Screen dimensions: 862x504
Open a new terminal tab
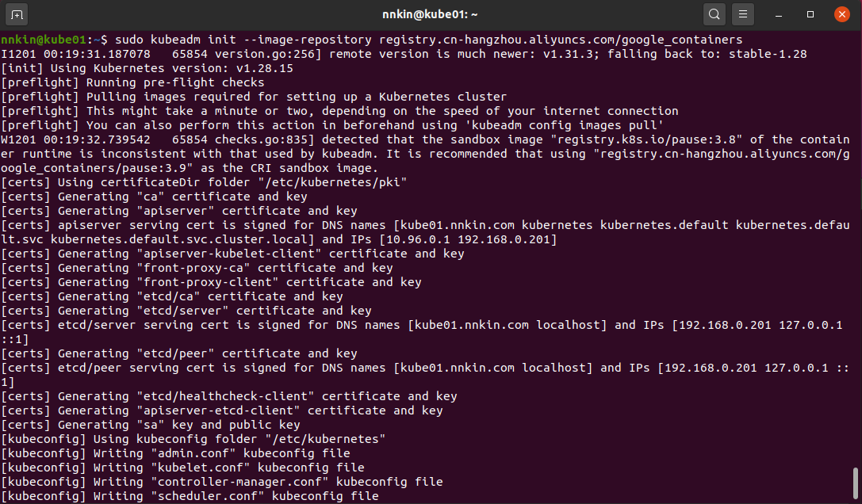pos(17,14)
